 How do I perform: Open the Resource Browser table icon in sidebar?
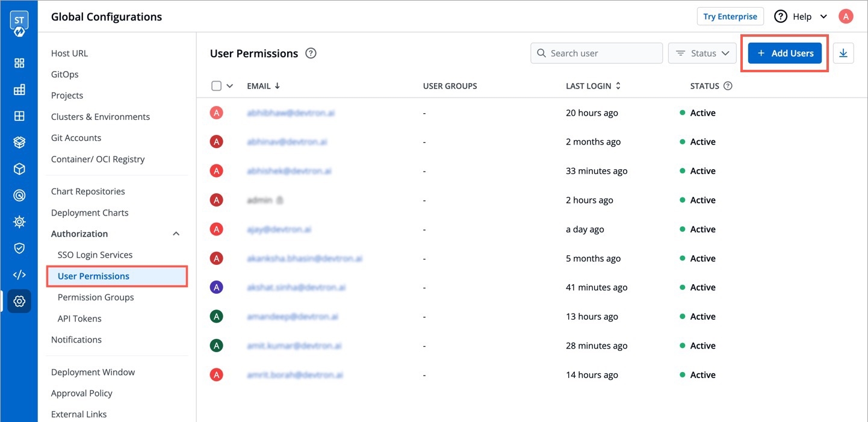pyautogui.click(x=19, y=116)
